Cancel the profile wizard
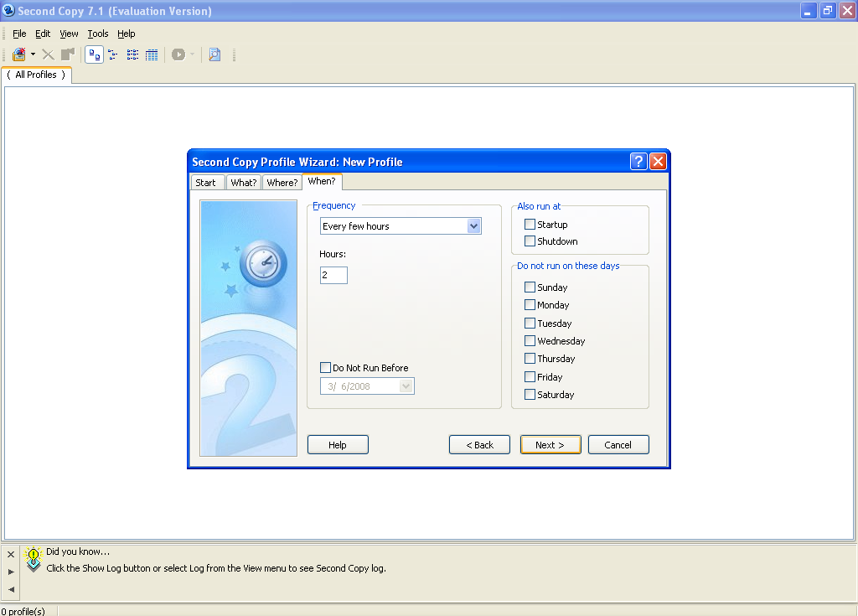The height and width of the screenshot is (616, 858). point(618,445)
